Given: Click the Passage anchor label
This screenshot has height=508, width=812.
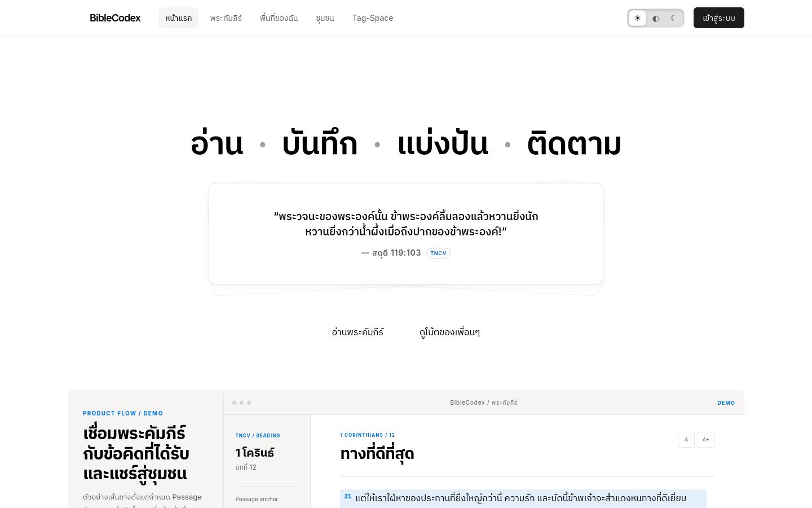Looking at the screenshot, I should point(257,499).
